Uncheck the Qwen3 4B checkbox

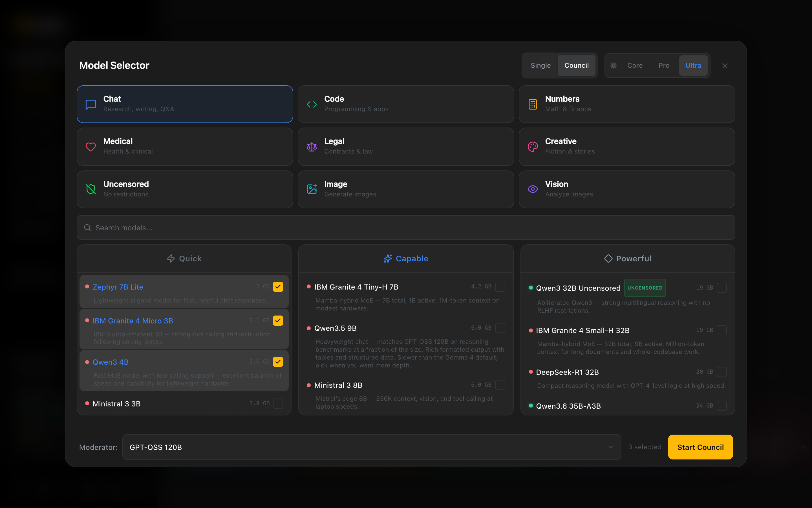[278, 362]
